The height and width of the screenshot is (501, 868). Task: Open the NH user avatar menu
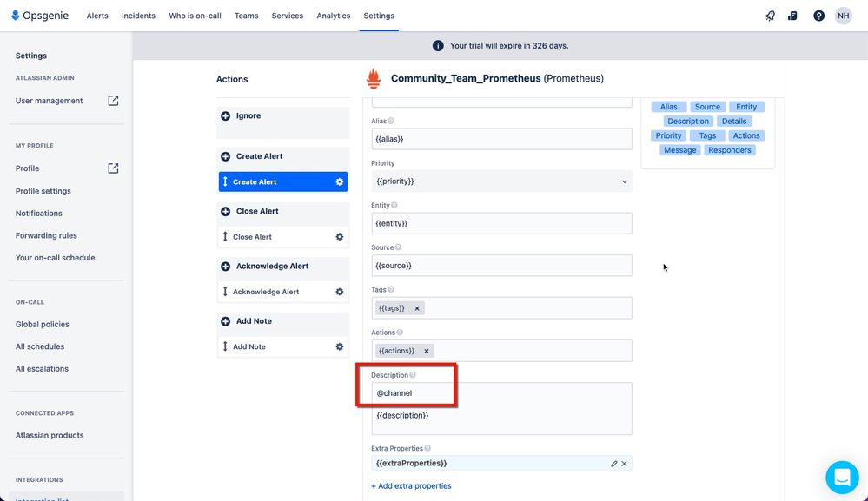pos(843,16)
